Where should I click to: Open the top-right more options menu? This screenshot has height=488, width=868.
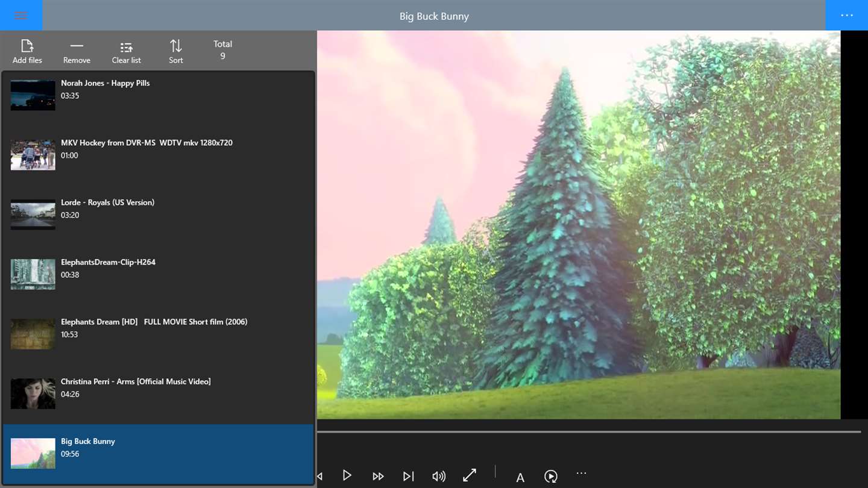click(846, 15)
